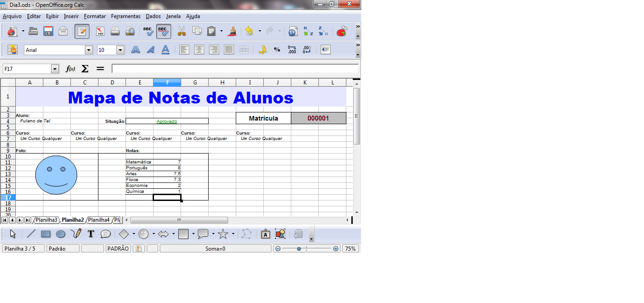This screenshot has width=644, height=303.
Task: Open the Insert Chart icon
Action: (342, 31)
